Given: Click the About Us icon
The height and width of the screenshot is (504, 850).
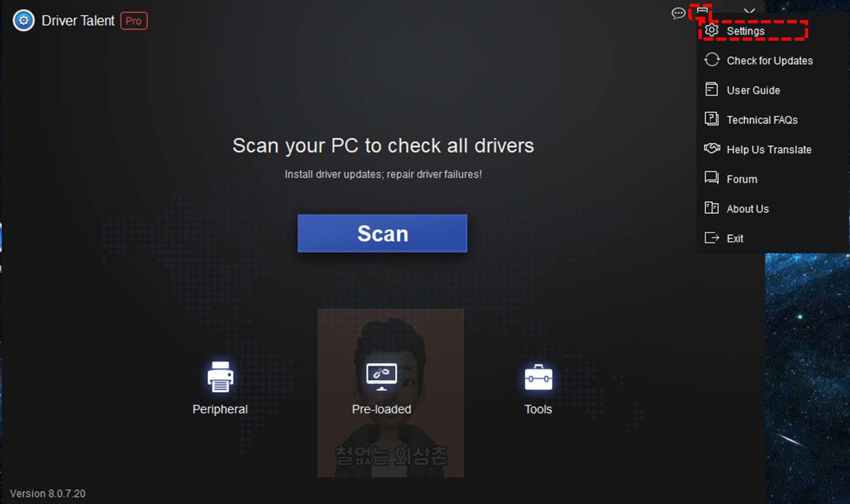Looking at the screenshot, I should [712, 207].
